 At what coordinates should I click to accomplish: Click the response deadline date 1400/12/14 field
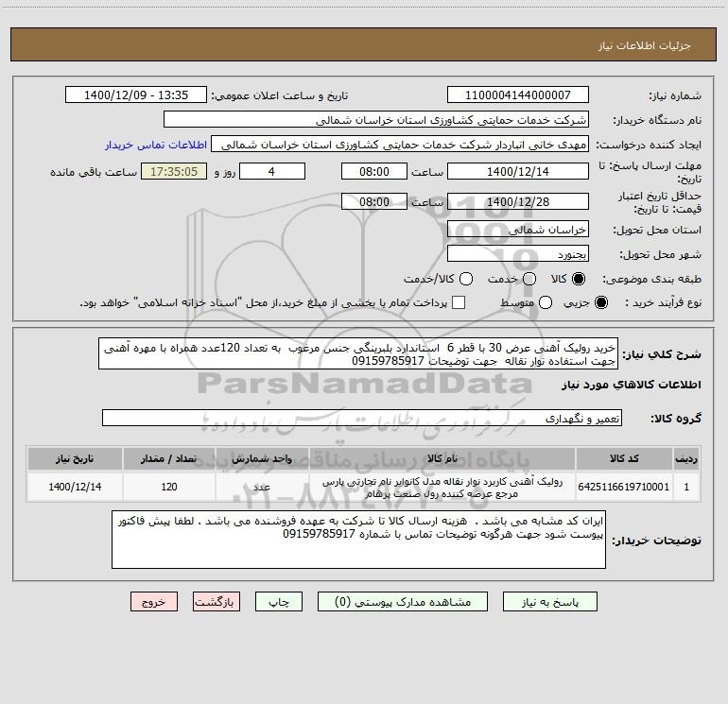click(x=518, y=171)
